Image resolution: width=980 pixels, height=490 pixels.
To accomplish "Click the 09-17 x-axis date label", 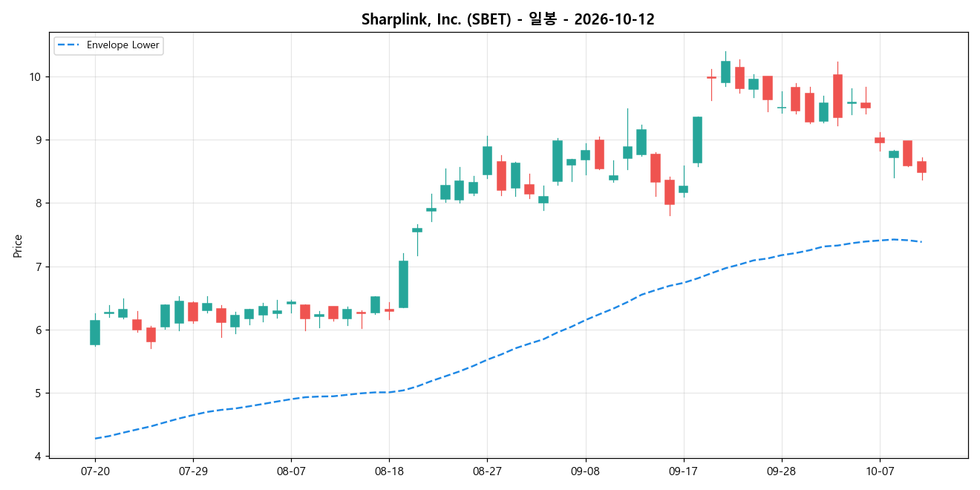I will 683,471.
